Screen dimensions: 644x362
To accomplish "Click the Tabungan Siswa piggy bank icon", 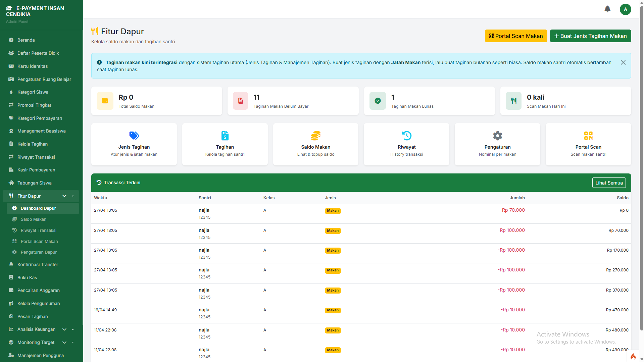I will [x=11, y=183].
